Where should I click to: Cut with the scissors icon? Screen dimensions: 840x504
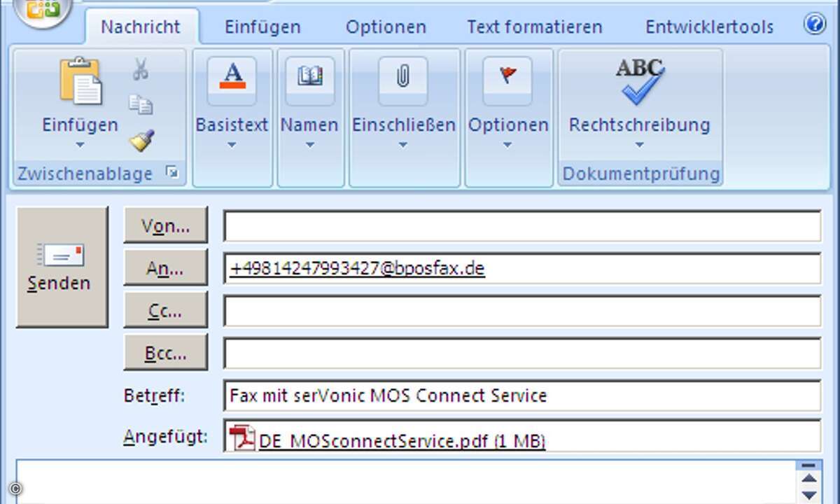pyautogui.click(x=141, y=69)
